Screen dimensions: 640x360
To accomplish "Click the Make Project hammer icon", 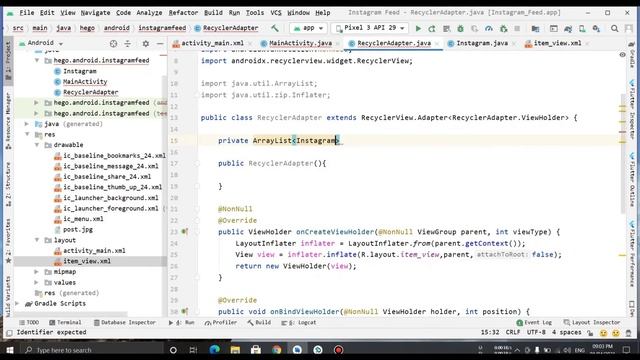I will (275, 28).
